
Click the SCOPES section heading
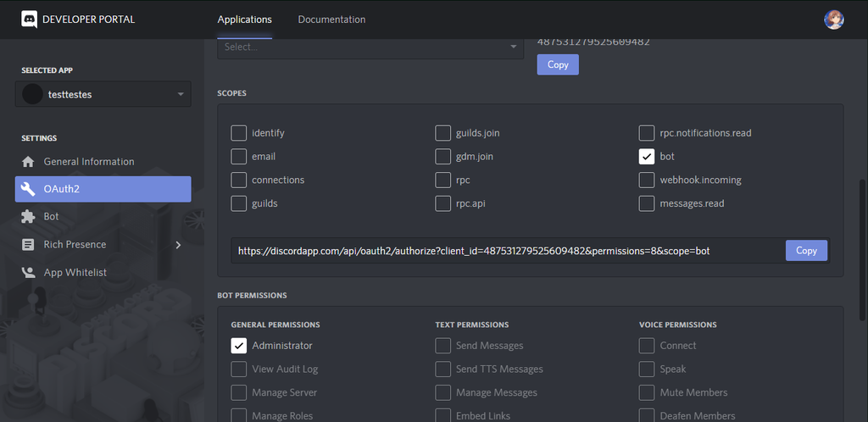232,93
